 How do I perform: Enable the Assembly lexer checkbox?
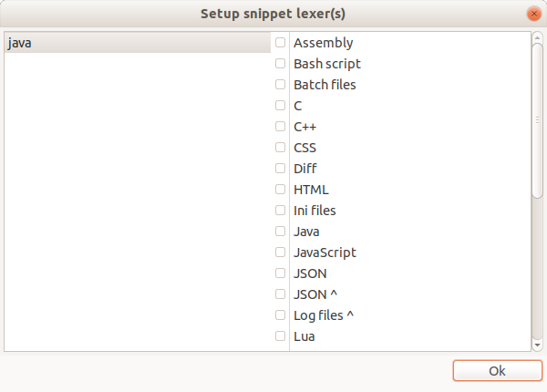point(281,43)
